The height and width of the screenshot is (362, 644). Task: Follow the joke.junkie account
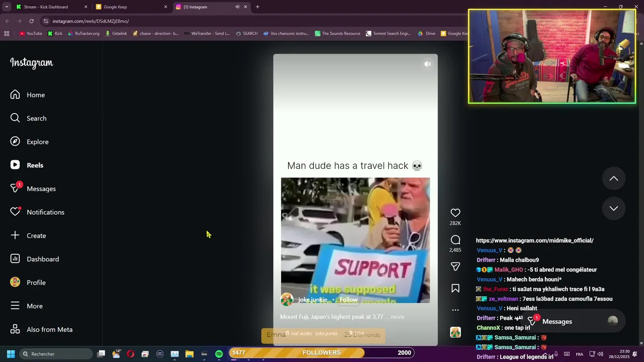348,300
